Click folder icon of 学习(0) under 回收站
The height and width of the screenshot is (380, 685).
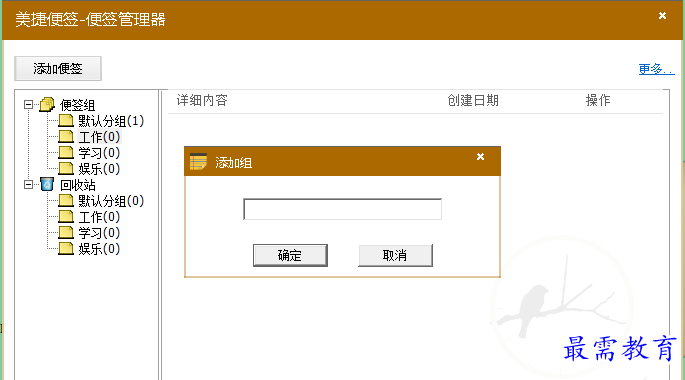[66, 232]
